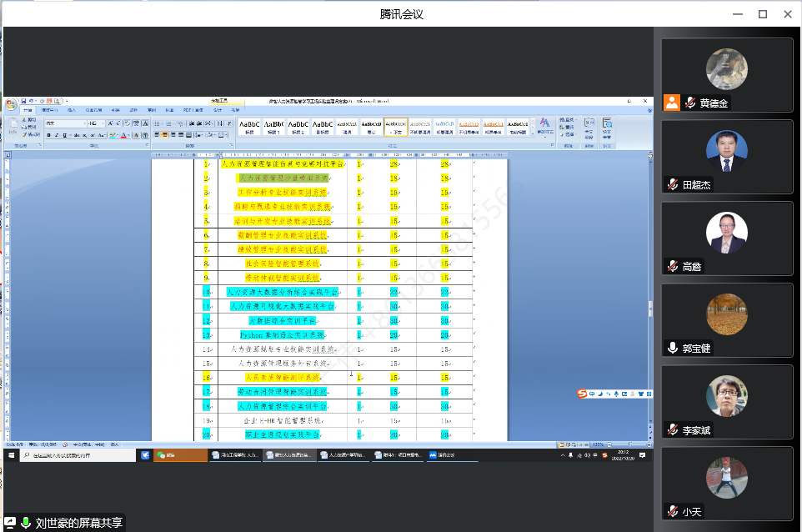Increase the paragraph indent
802x532 pixels.
[x=199, y=123]
